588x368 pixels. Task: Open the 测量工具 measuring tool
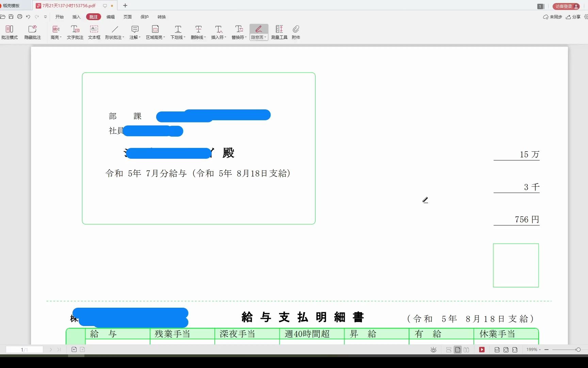pos(279,32)
